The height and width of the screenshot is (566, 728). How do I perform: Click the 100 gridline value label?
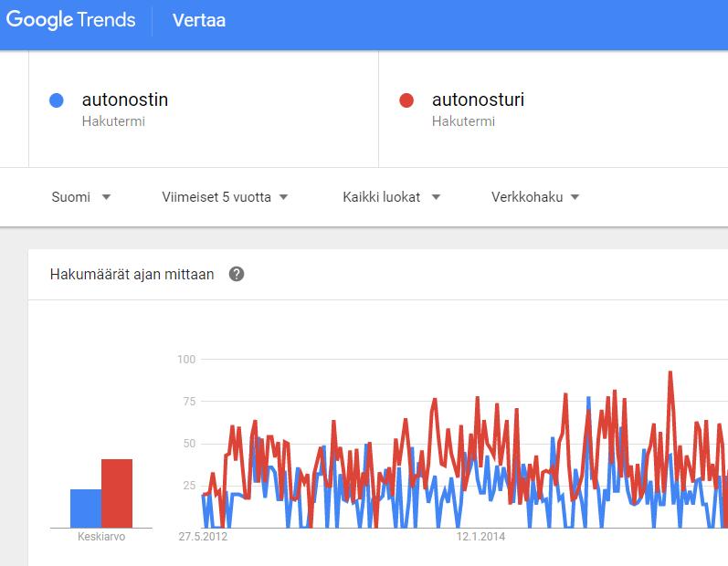(x=186, y=359)
